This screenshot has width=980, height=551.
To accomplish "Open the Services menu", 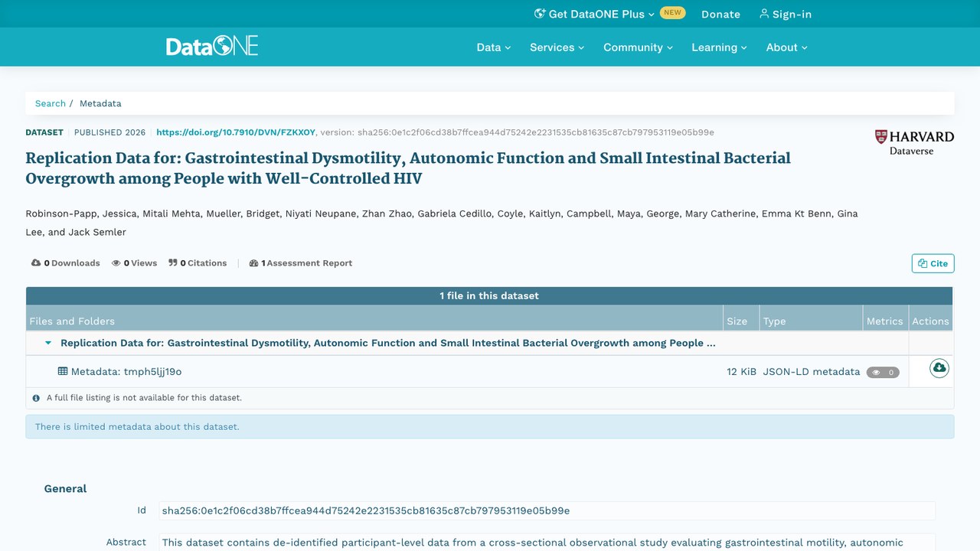I will click(x=557, y=47).
